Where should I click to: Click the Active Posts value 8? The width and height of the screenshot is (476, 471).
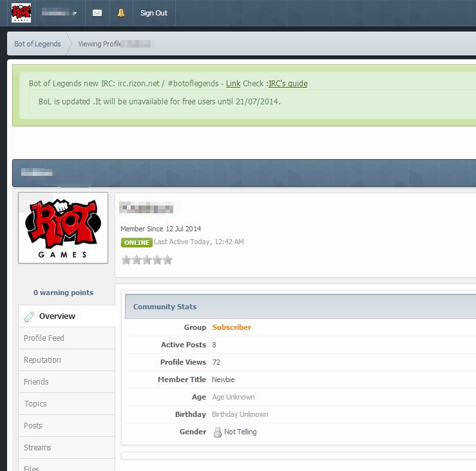coord(214,345)
